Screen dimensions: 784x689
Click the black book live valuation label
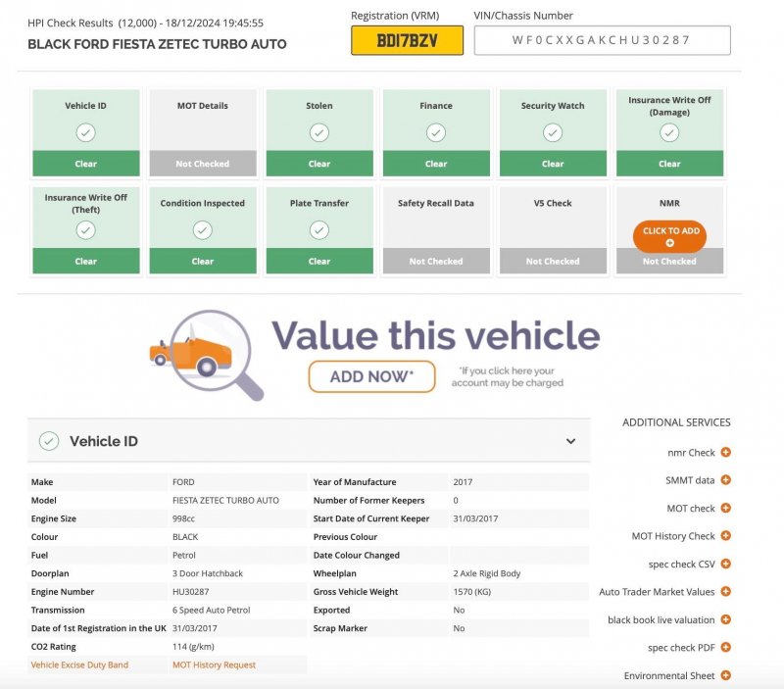(x=661, y=619)
